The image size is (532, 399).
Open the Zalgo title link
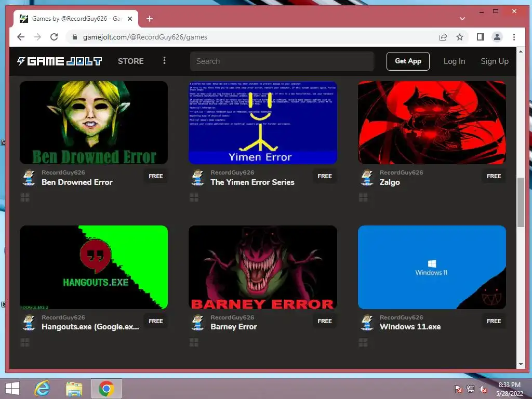pos(390,182)
